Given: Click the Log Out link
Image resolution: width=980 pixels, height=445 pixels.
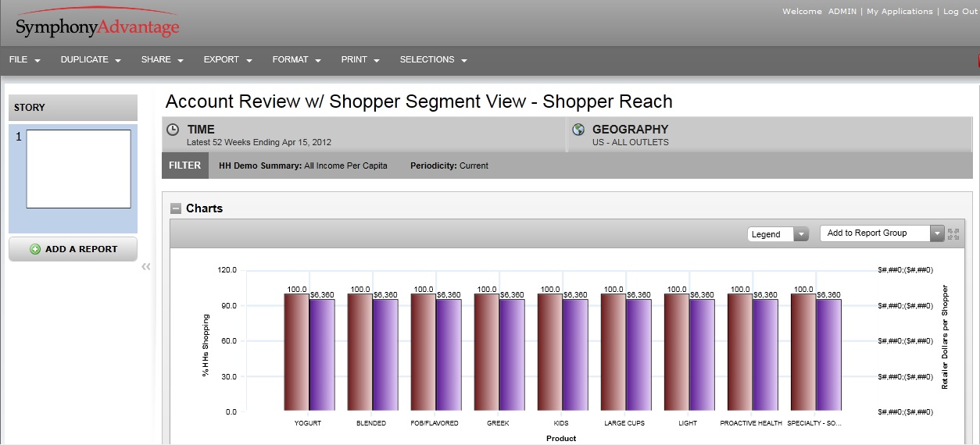Looking at the screenshot, I should (960, 12).
